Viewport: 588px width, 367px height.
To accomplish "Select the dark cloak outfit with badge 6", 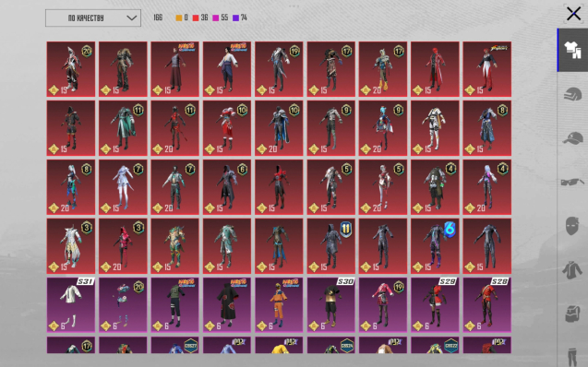I will (x=227, y=187).
